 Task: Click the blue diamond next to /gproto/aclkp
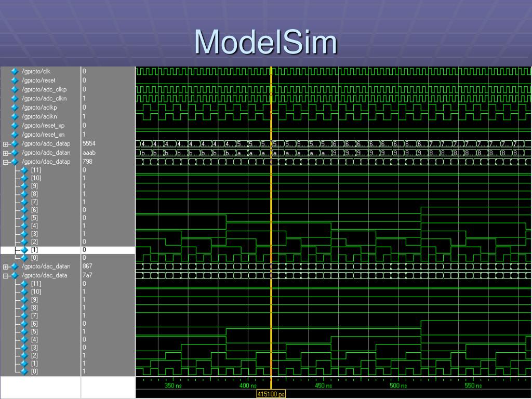(14, 107)
